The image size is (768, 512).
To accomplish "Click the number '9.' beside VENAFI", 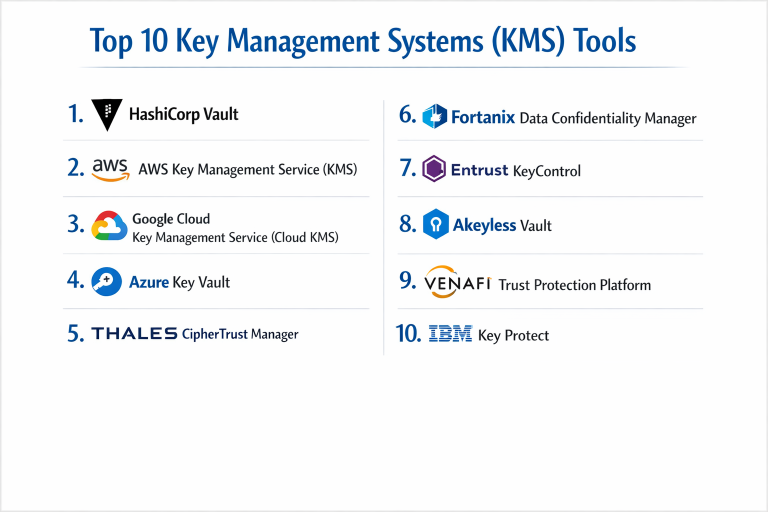I will [408, 280].
